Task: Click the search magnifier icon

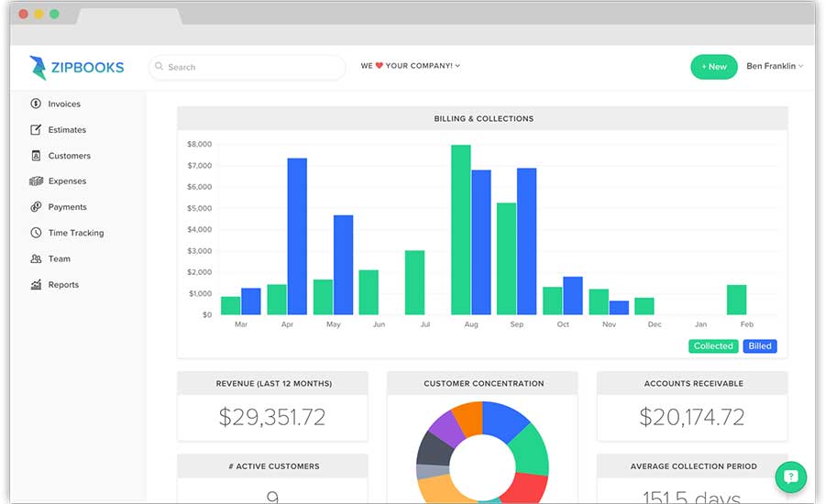Action: click(159, 66)
